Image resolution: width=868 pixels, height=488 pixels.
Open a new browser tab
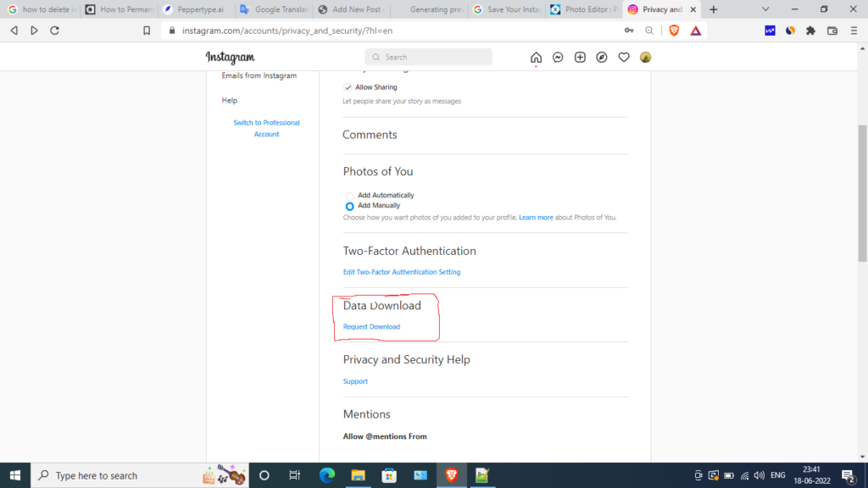tap(713, 9)
